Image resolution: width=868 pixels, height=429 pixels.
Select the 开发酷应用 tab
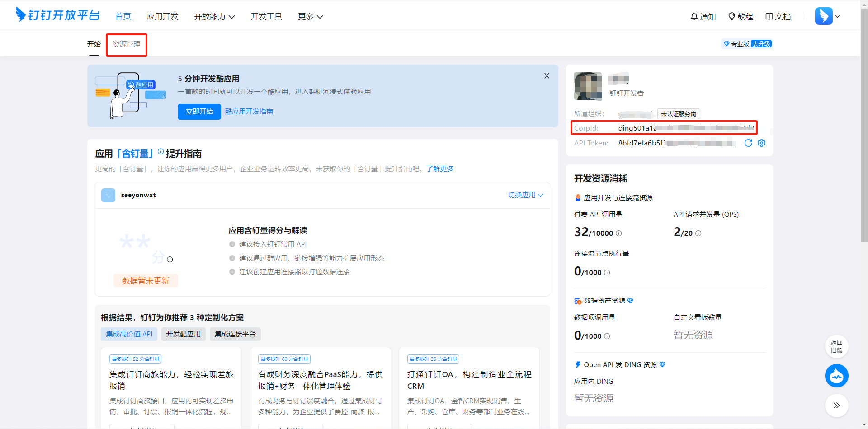183,334
